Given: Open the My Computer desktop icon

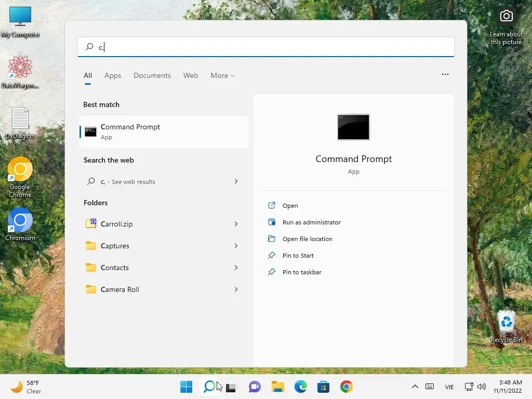Looking at the screenshot, I should 20,21.
